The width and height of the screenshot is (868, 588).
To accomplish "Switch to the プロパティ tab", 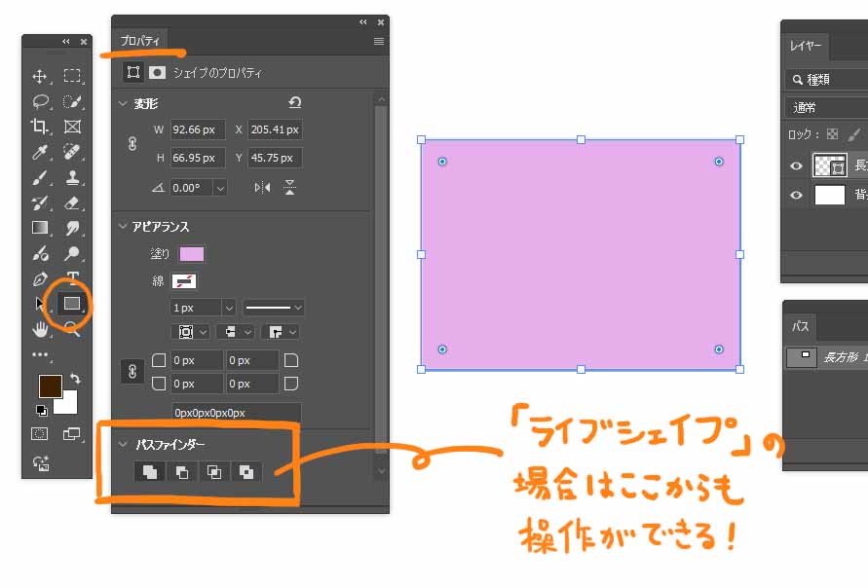I will (x=140, y=42).
